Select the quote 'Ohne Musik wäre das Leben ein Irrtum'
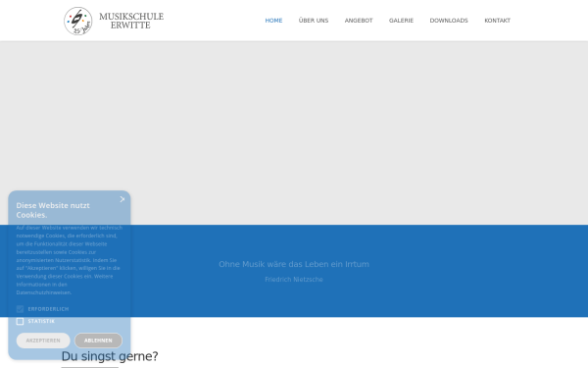The image size is (588, 368). tap(294, 264)
